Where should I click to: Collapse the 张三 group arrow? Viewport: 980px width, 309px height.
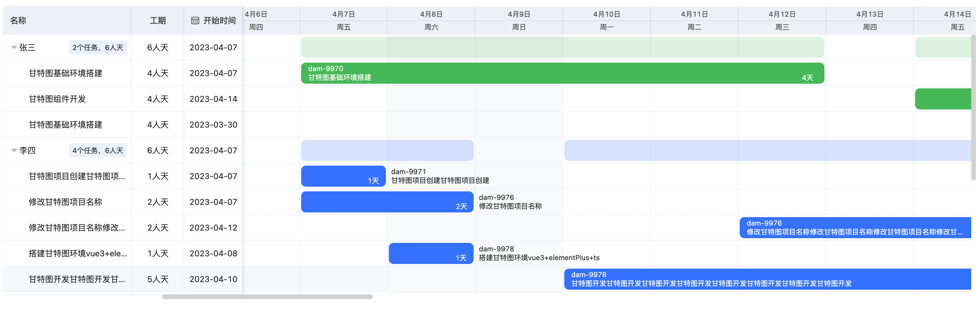tap(14, 48)
